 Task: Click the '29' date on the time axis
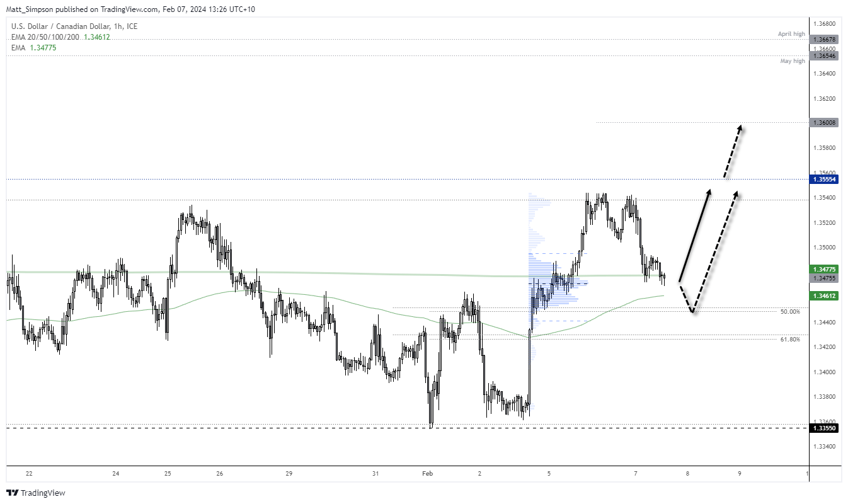tap(289, 473)
